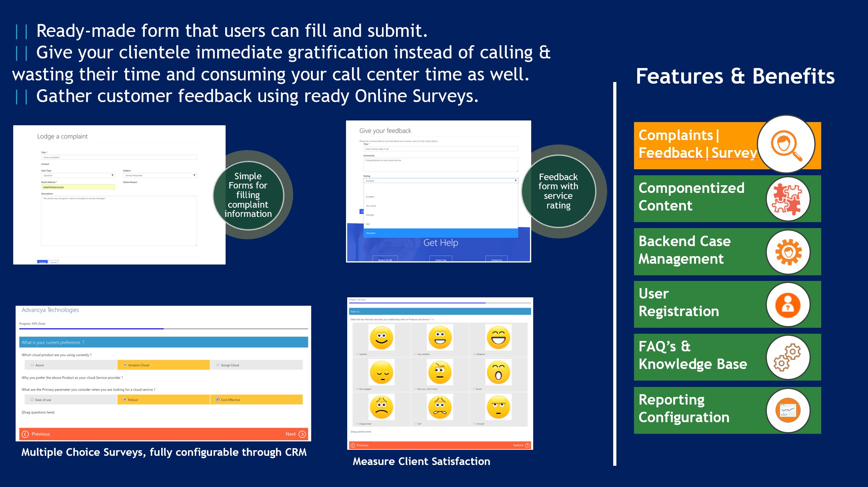
Task: Select the Googl Cloud radio option
Action: pyautogui.click(x=218, y=365)
